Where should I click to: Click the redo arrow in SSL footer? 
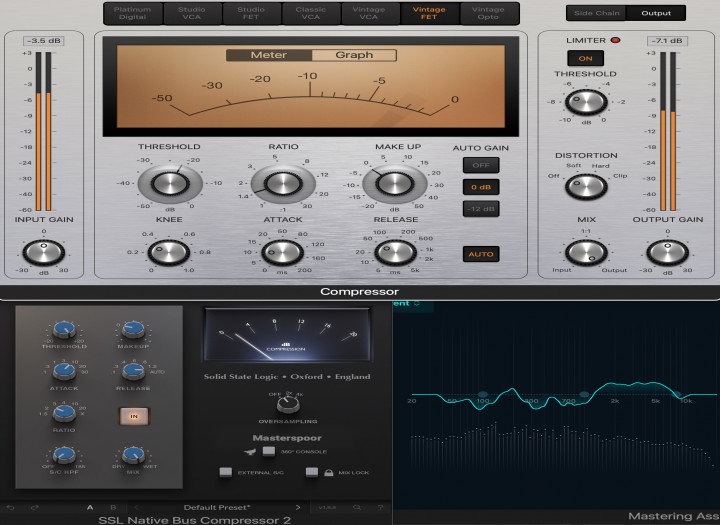32,507
